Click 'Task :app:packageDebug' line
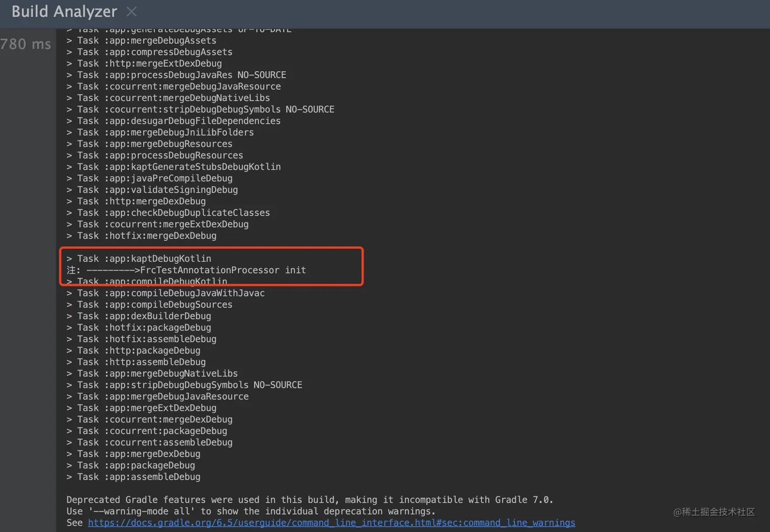Screen dimensions: 770x532 coord(130,466)
